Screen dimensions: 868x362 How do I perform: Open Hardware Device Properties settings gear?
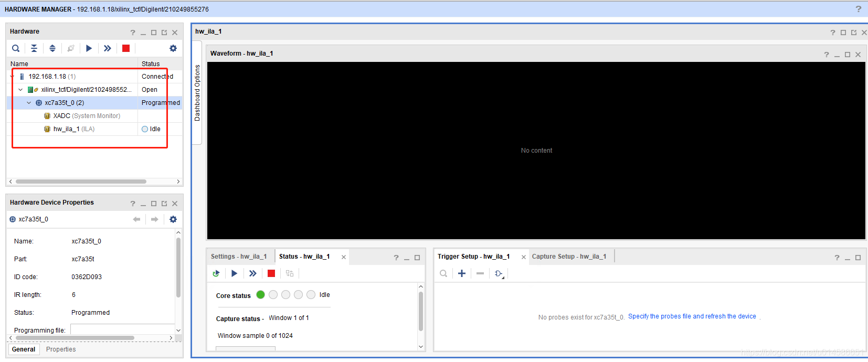click(x=173, y=219)
